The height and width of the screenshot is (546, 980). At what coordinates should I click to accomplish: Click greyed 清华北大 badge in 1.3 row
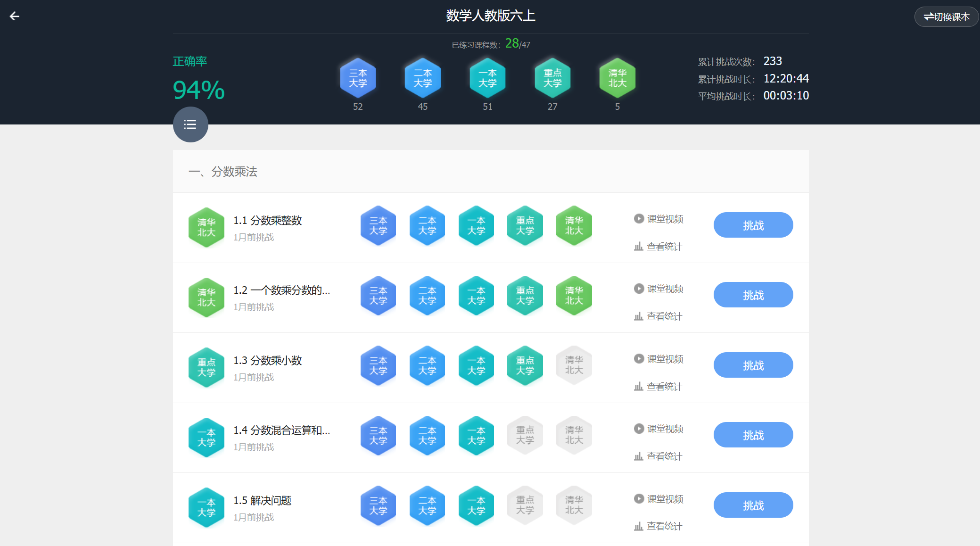coord(574,365)
